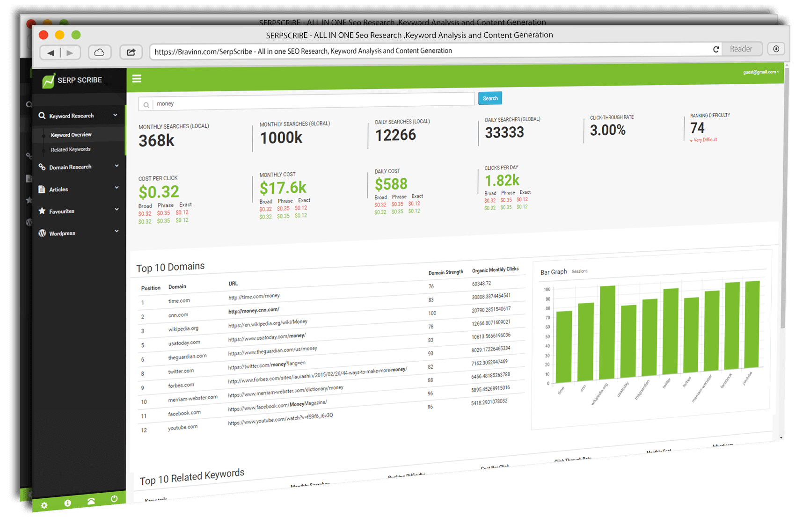The height and width of the screenshot is (532, 810).
Task: Select Keyword Overview in the sidebar
Action: [71, 135]
